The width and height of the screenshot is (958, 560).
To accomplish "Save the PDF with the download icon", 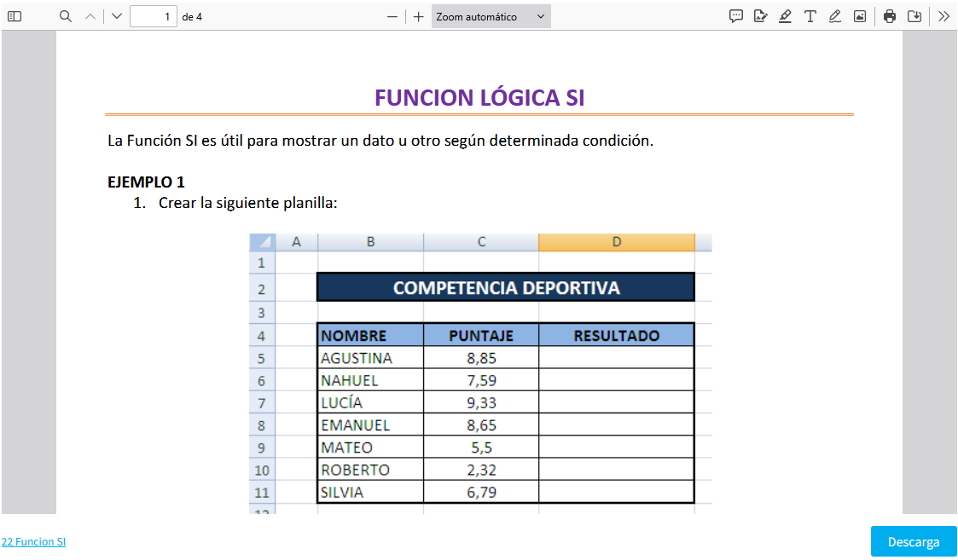I will [914, 16].
